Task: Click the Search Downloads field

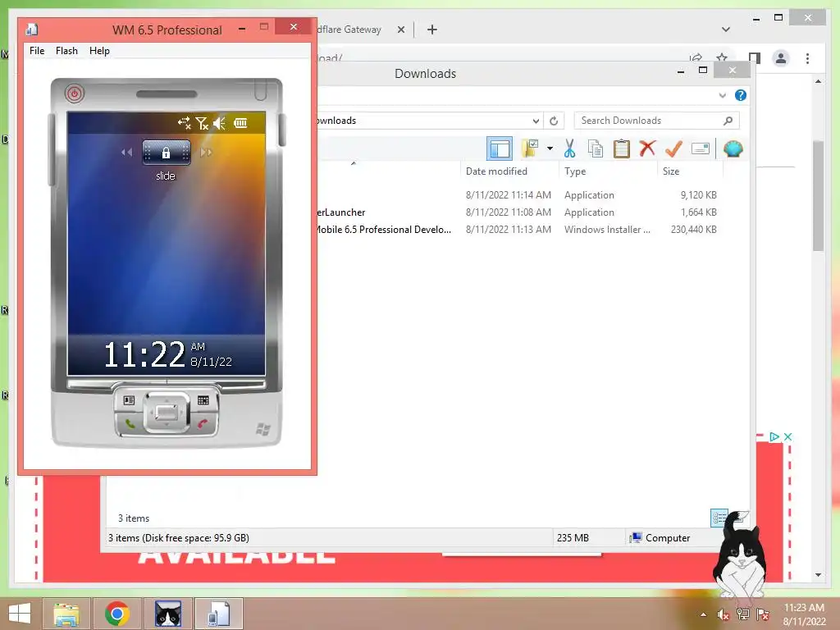Action: (656, 121)
